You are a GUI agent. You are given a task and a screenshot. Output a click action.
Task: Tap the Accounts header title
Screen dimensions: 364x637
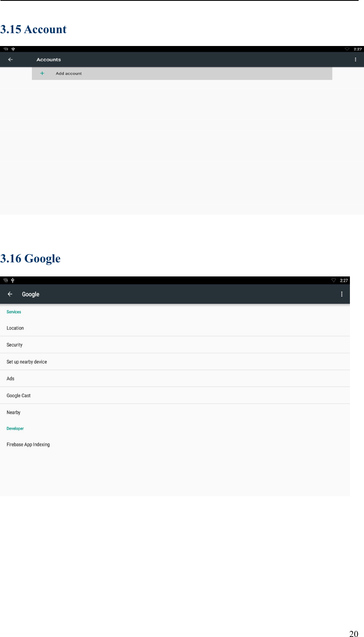pyautogui.click(x=48, y=60)
